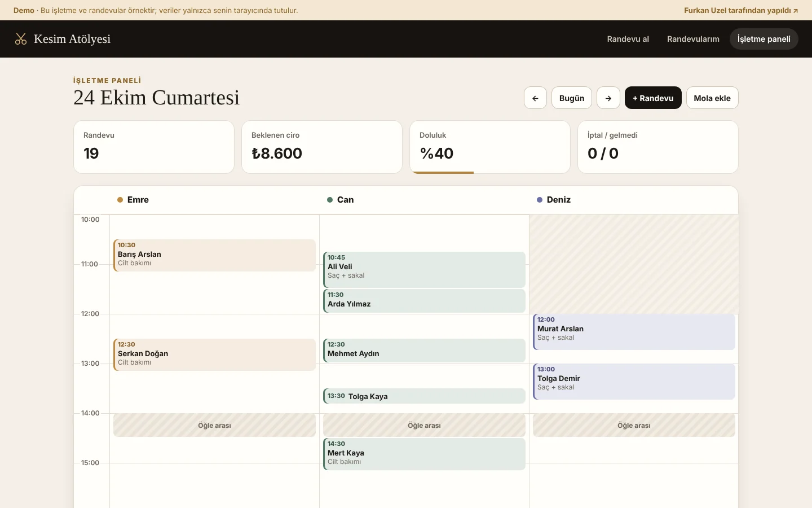812x508 pixels.
Task: Go to next day arrow
Action: tap(608, 98)
